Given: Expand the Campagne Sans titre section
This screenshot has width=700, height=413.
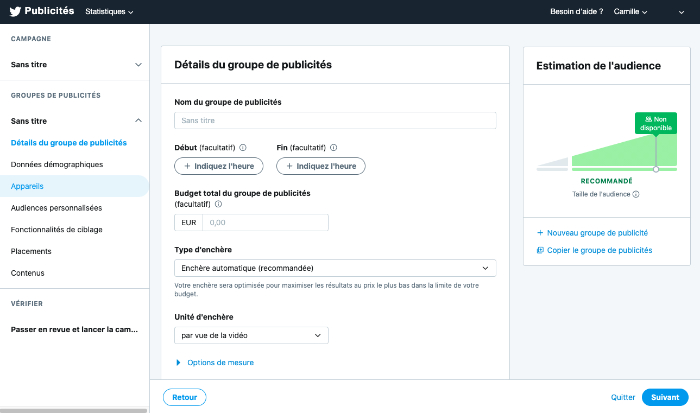Looking at the screenshot, I should pyautogui.click(x=138, y=65).
